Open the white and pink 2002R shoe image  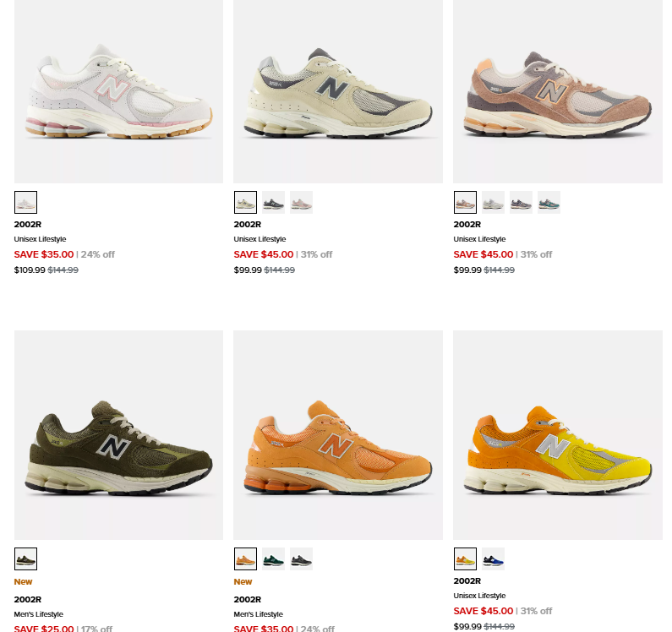coord(118,91)
